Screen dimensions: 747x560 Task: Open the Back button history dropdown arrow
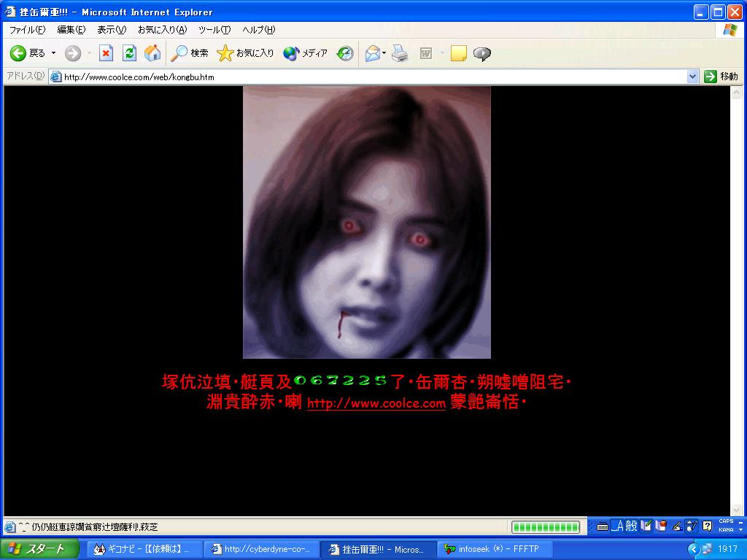(53, 53)
